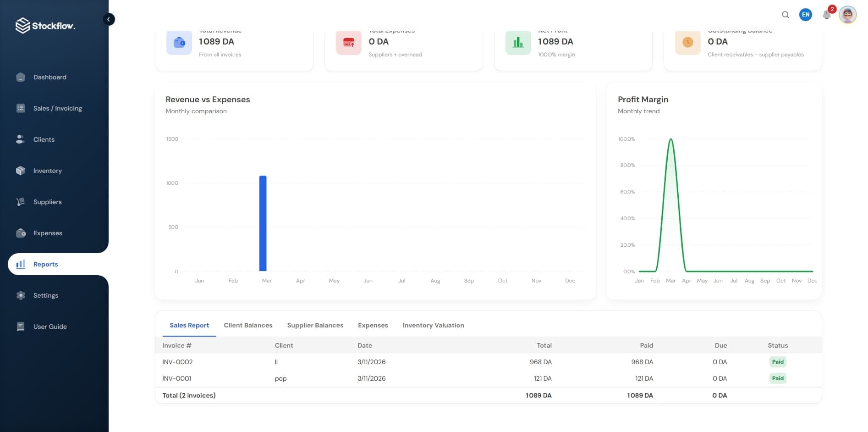Switch to the Client Balances tab
Image resolution: width=868 pixels, height=432 pixels.
click(x=248, y=325)
